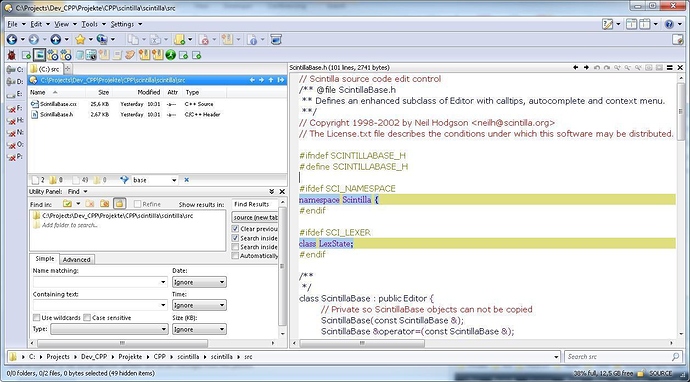Click the My Computer globe icon
Viewport: 690px width, 382px height.
pyautogui.click(x=102, y=40)
